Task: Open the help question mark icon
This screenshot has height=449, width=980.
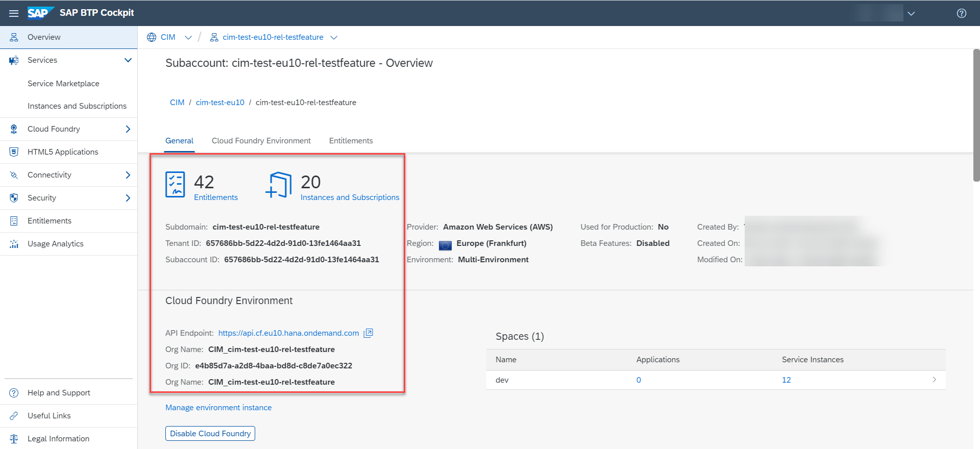Action: [961, 13]
